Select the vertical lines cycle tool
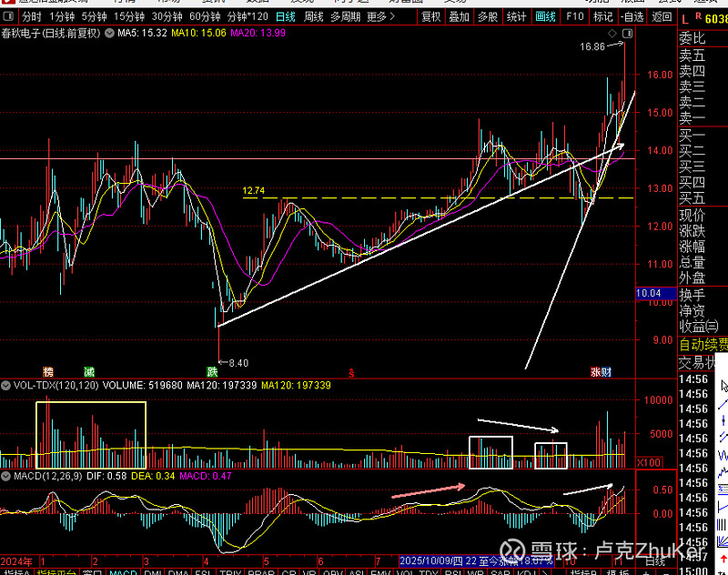 [x=723, y=525]
